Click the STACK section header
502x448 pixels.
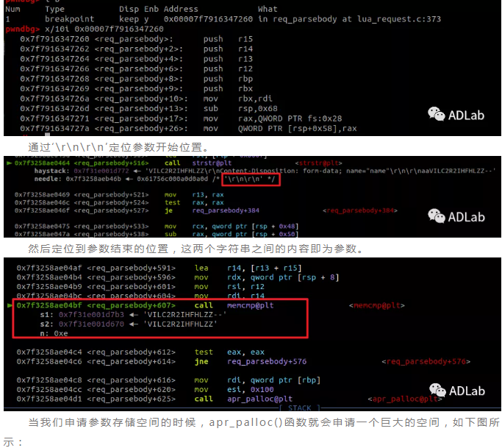(x=299, y=408)
